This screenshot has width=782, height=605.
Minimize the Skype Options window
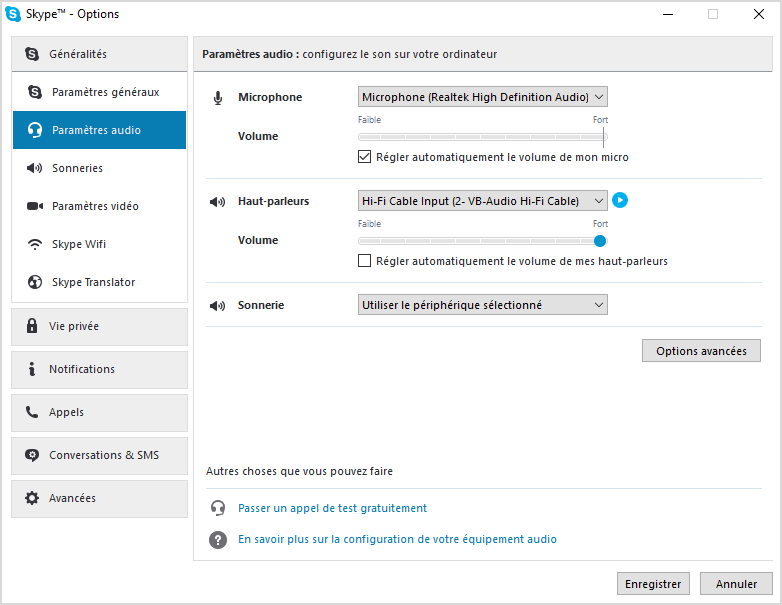point(668,14)
